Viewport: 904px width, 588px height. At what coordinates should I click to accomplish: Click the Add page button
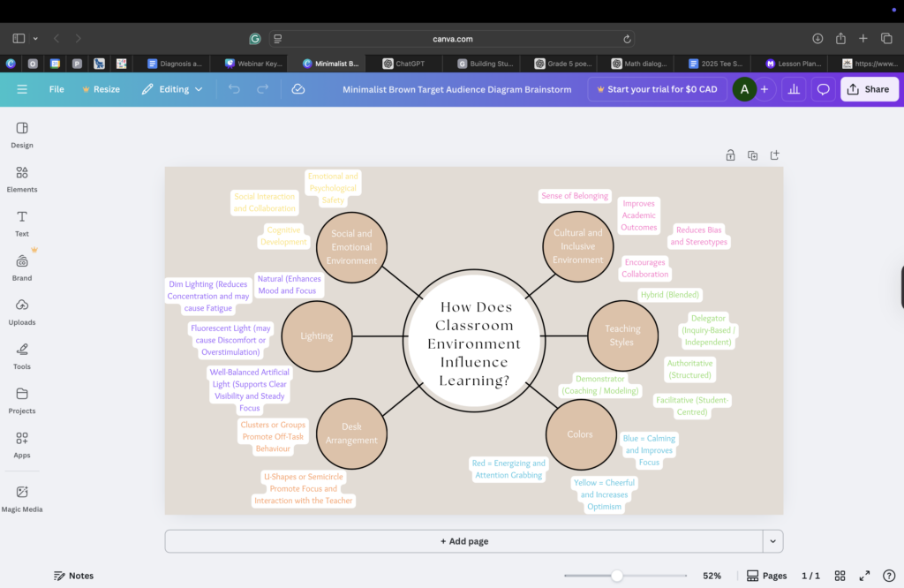click(464, 541)
